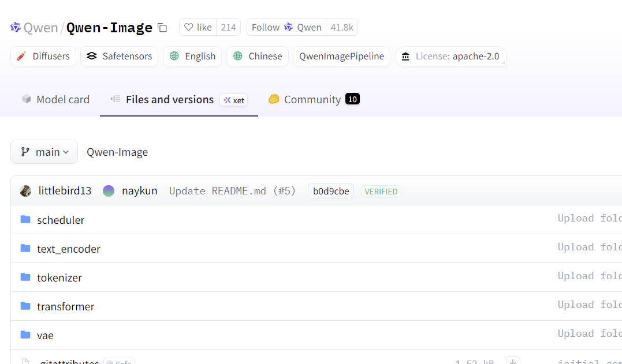Click the Qwen-Image breadcrumb path
622x364 pixels.
coord(117,152)
